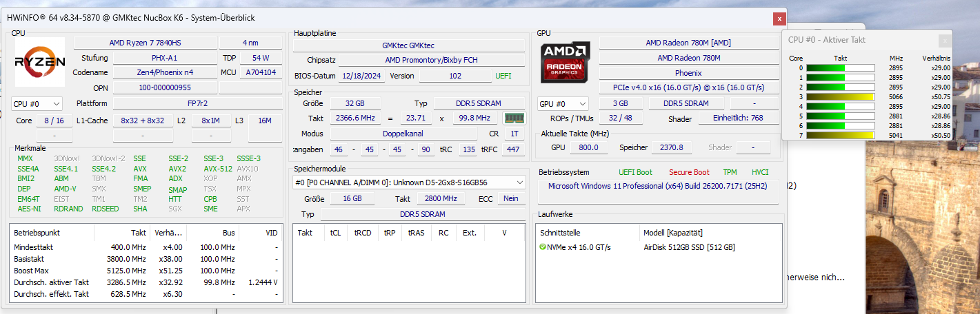Close the CPU #0 Aktiver Takt window
Viewport: 980px width, 314px height.
coord(945,41)
